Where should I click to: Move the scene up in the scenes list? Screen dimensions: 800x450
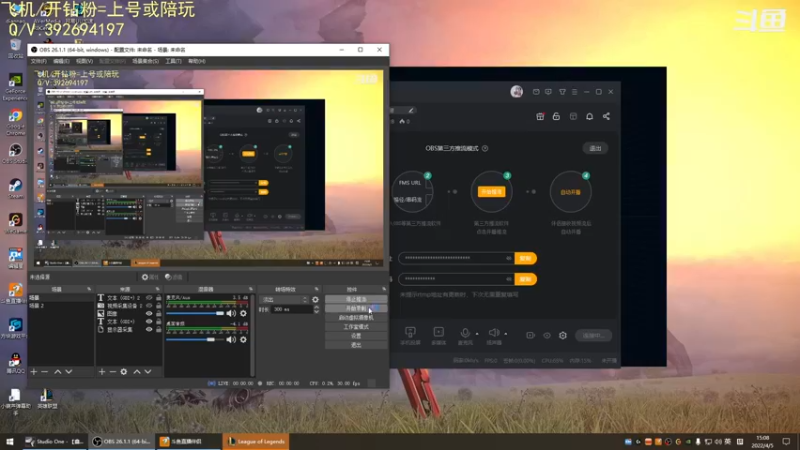(x=58, y=372)
